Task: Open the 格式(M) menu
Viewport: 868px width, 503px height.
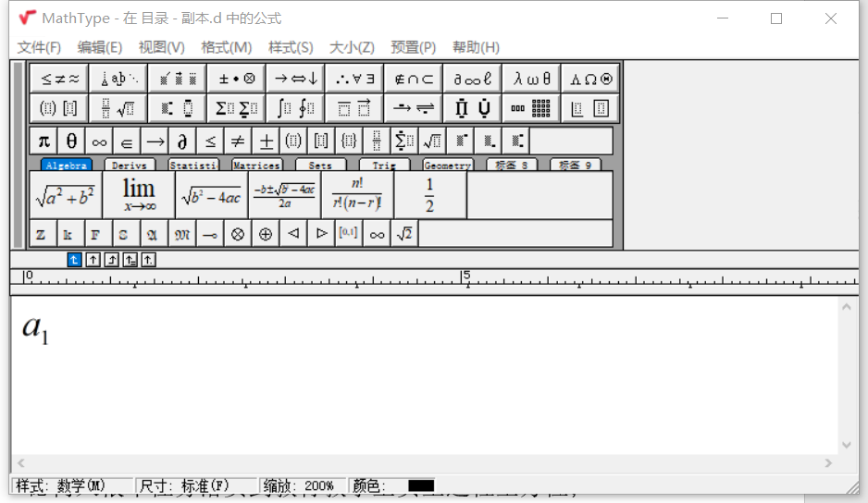Action: pos(227,47)
